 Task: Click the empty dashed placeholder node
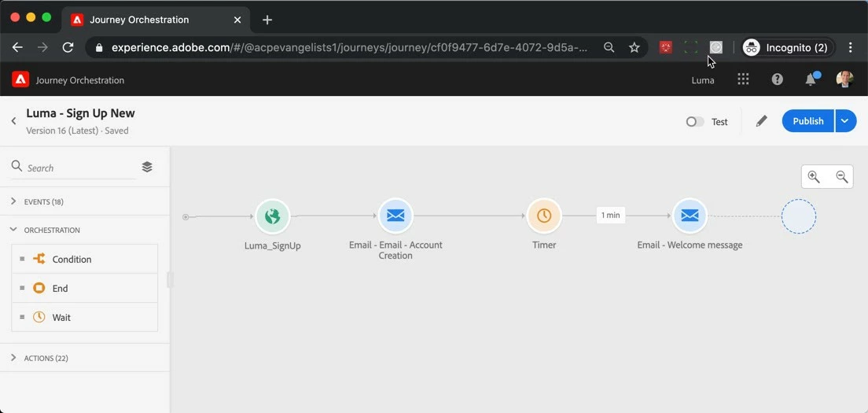coord(798,216)
